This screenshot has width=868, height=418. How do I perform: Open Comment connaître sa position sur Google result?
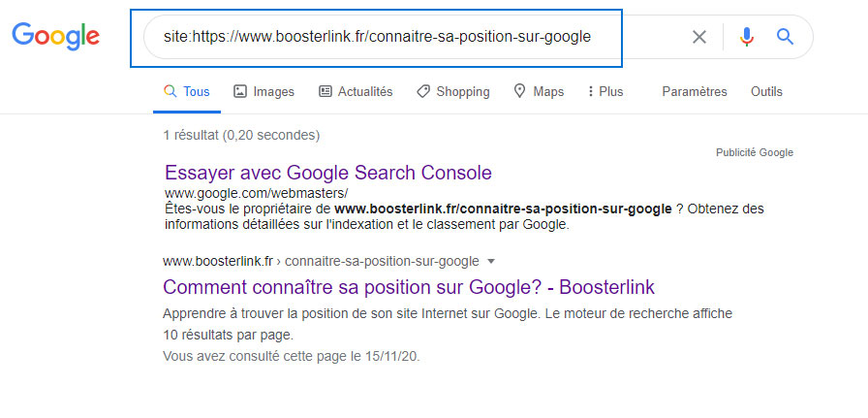409,287
